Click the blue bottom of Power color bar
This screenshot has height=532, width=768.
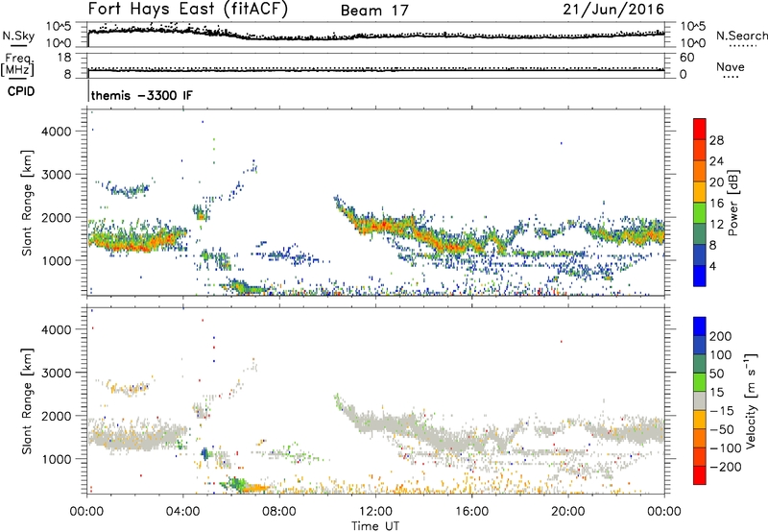[700, 276]
